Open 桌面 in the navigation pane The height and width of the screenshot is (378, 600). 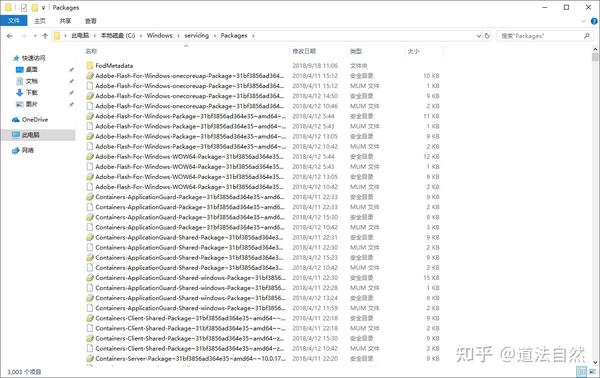tap(32, 70)
